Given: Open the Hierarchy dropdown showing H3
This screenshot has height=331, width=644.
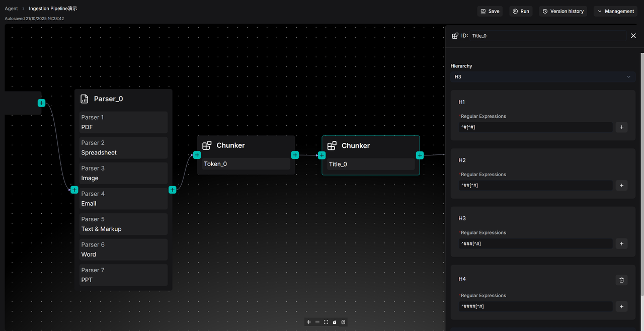Looking at the screenshot, I should [x=542, y=77].
